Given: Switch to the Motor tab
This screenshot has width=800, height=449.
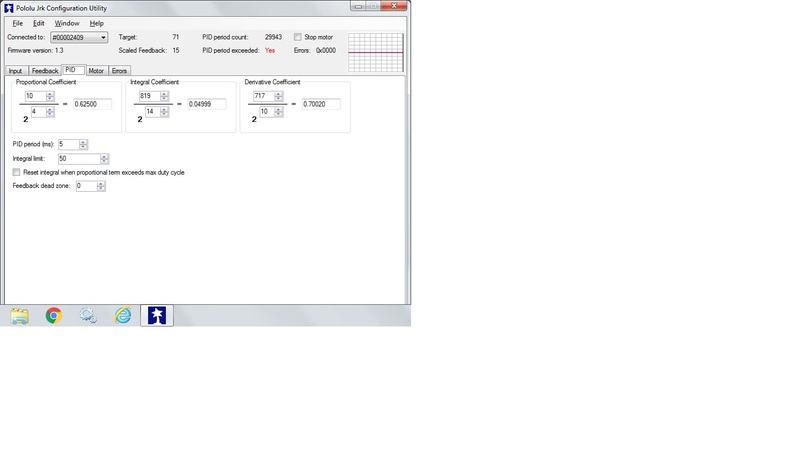Looking at the screenshot, I should (x=96, y=71).
